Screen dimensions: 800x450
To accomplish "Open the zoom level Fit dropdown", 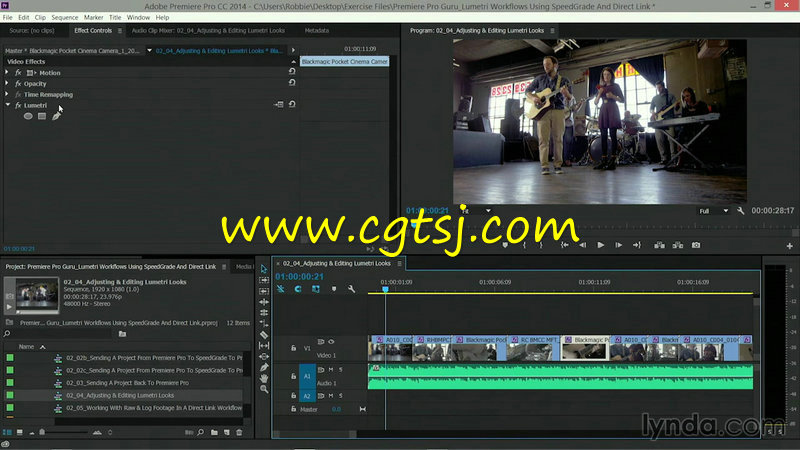I will point(476,211).
